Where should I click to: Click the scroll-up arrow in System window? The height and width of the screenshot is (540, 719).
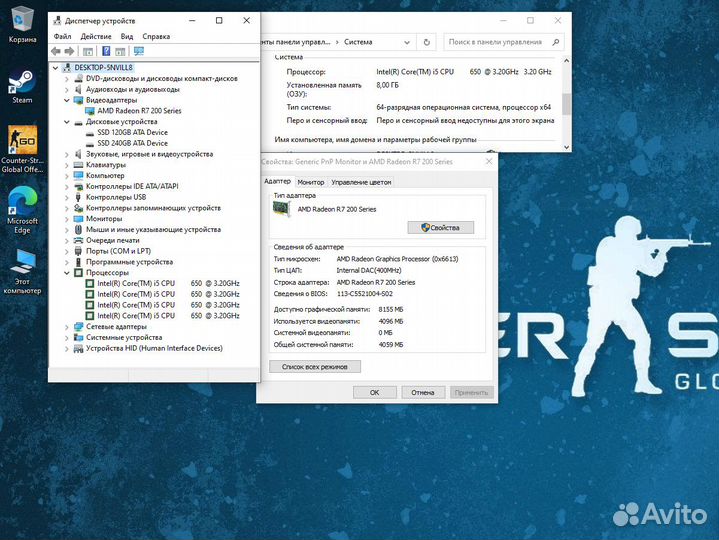[x=566, y=61]
